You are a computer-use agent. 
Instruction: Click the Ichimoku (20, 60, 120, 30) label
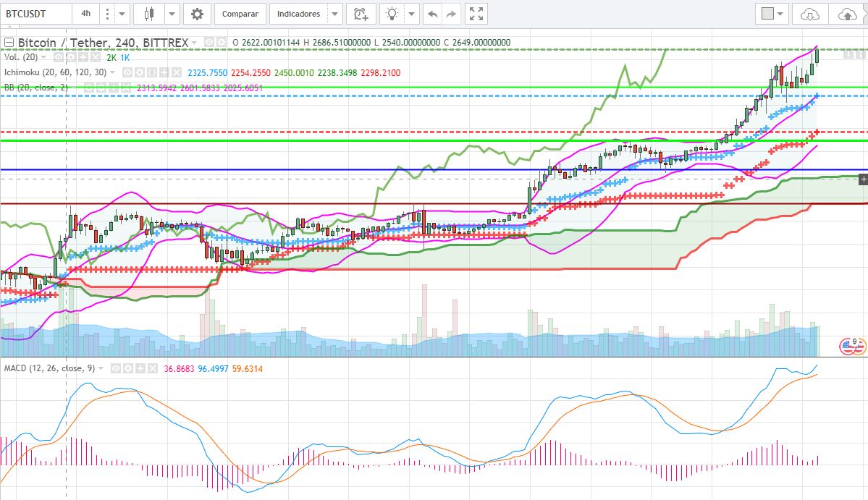(x=55, y=72)
